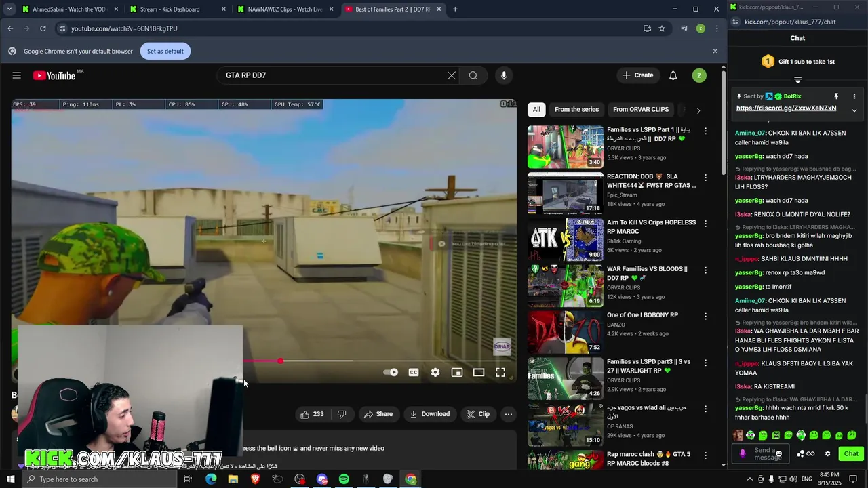Viewport: 868px width, 488px height.
Task: Open options for Aim To Kill VS Crips
Action: [x=705, y=224]
